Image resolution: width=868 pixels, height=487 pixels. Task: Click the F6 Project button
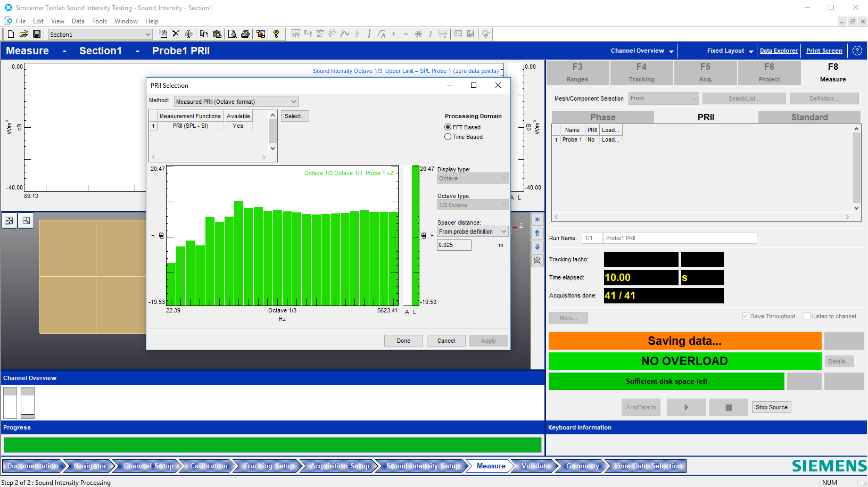point(769,72)
